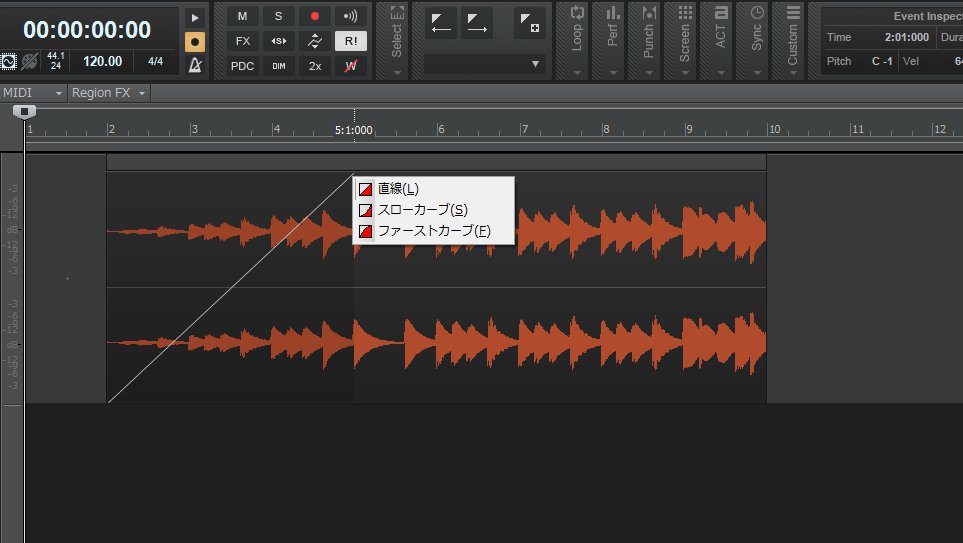The image size is (963, 543).
Task: Toggle the red record-arm dot in Mix module
Action: tap(314, 17)
